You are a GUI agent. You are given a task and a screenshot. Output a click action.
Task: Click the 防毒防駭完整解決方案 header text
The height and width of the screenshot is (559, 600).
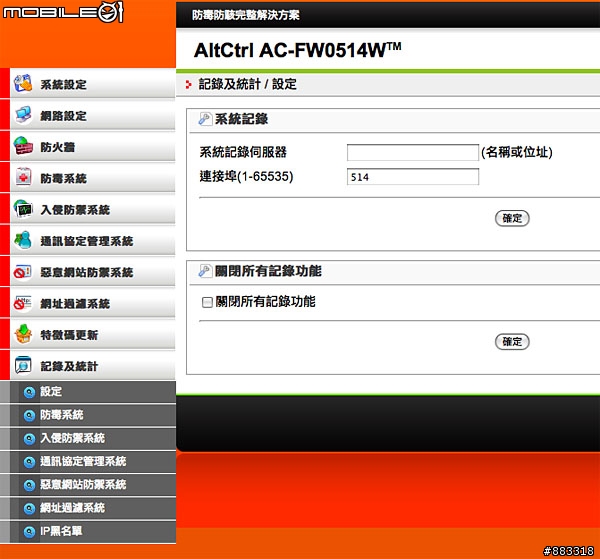[x=246, y=15]
